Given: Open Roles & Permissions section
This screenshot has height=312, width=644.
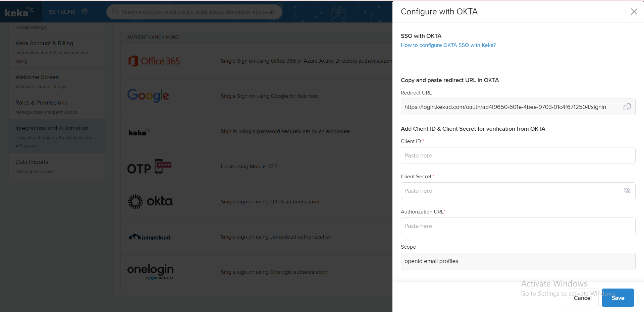Looking at the screenshot, I should (57, 107).
